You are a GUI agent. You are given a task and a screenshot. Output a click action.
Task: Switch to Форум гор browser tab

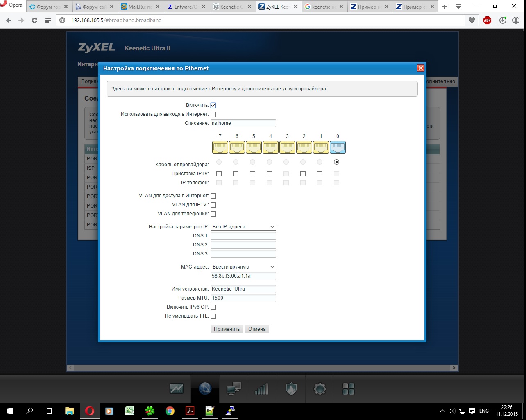click(49, 7)
